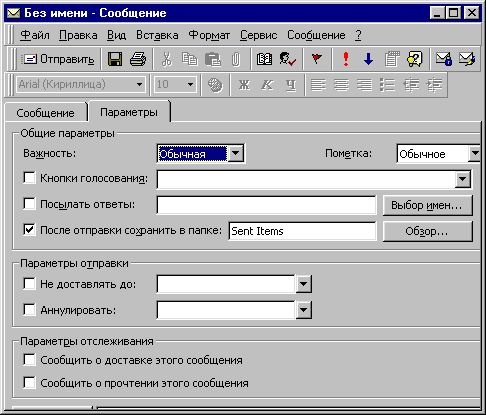The height and width of the screenshot is (415, 486).
Task: Click the Print icon in toolbar
Action: (138, 59)
